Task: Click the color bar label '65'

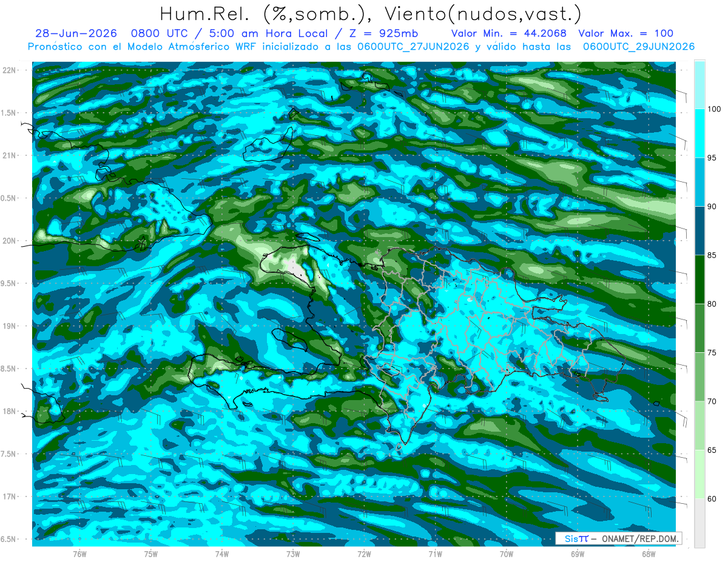Action: pyautogui.click(x=712, y=450)
